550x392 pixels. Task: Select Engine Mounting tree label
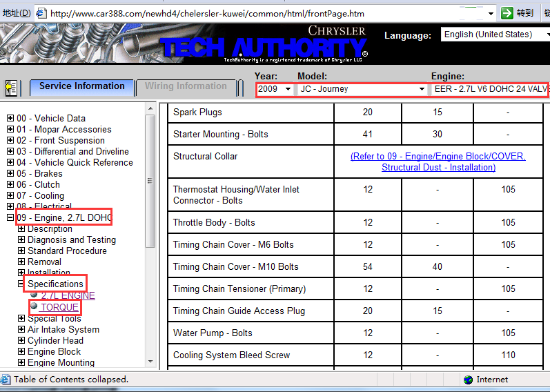[61, 362]
